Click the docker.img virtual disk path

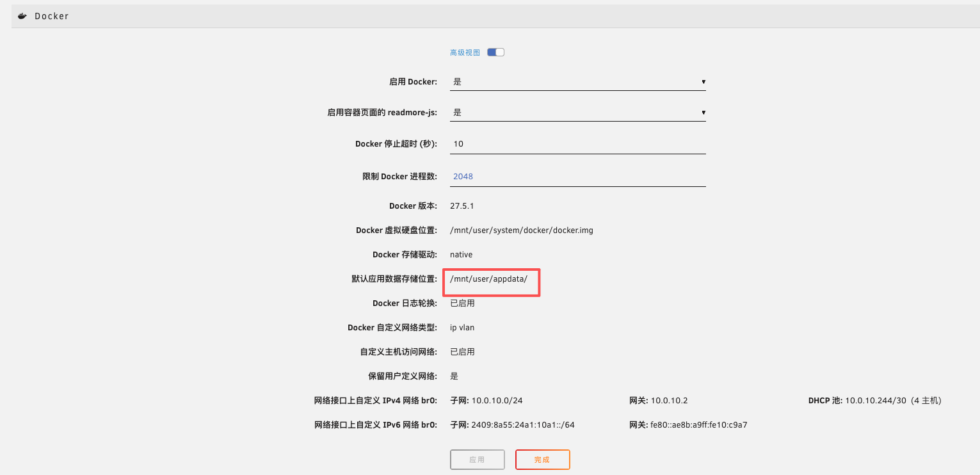pos(522,230)
